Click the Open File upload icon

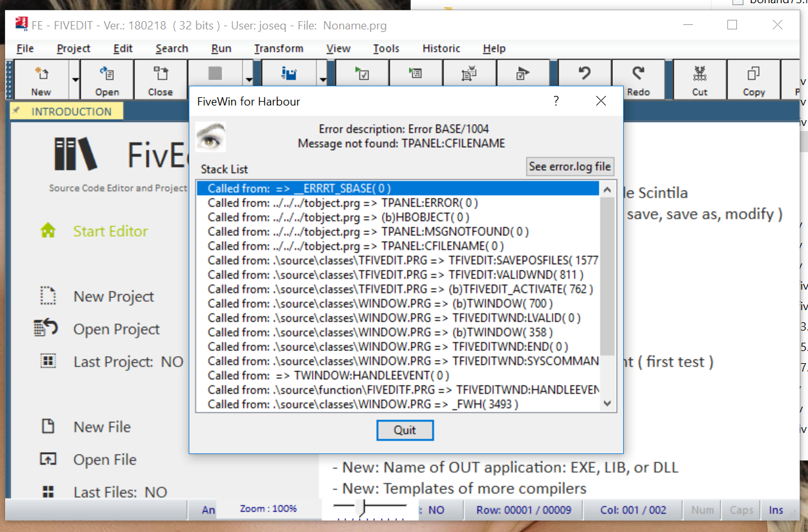(48, 458)
